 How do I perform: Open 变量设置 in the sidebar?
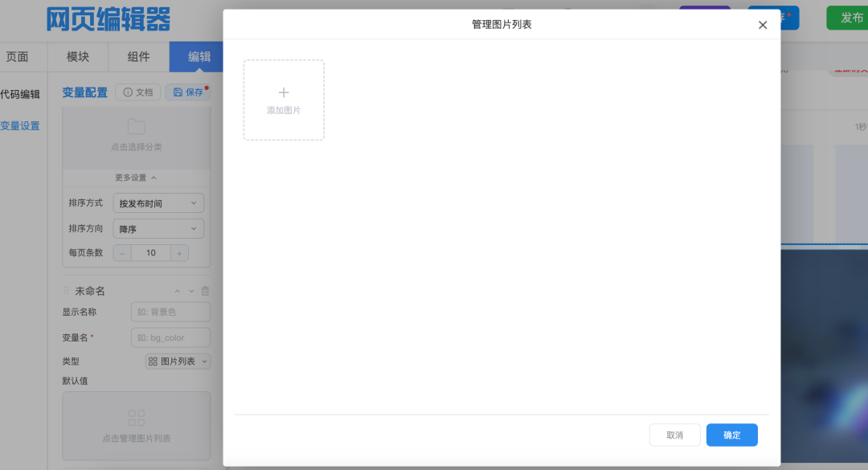click(x=20, y=125)
